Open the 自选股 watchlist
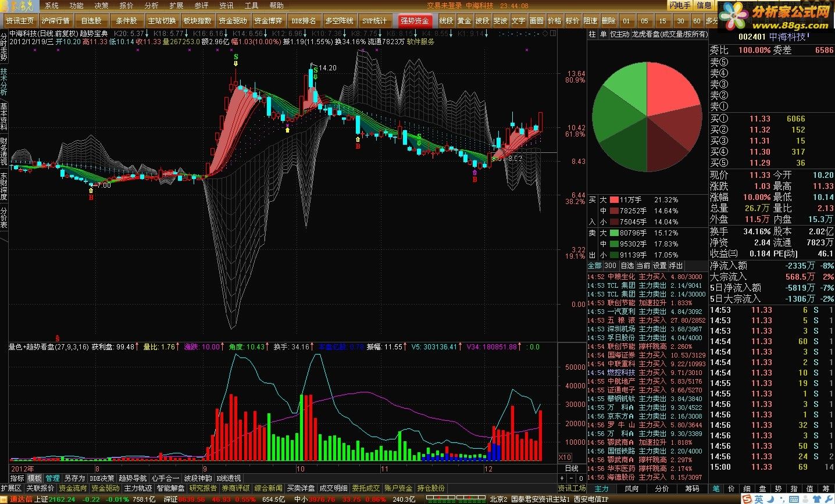Screen dimensions: 835x504 pyautogui.click(x=91, y=20)
